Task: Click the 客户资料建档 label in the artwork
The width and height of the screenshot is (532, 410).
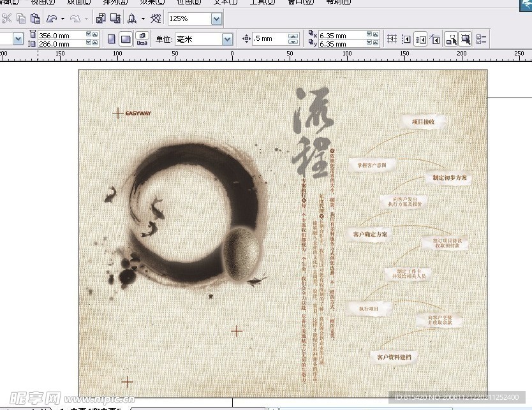Action: (x=394, y=356)
